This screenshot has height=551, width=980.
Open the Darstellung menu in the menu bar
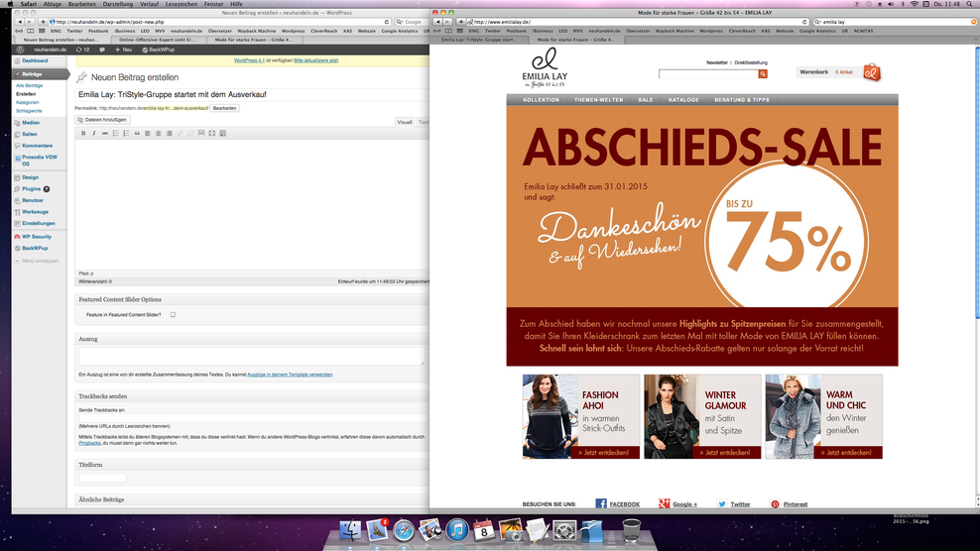pyautogui.click(x=117, y=4)
